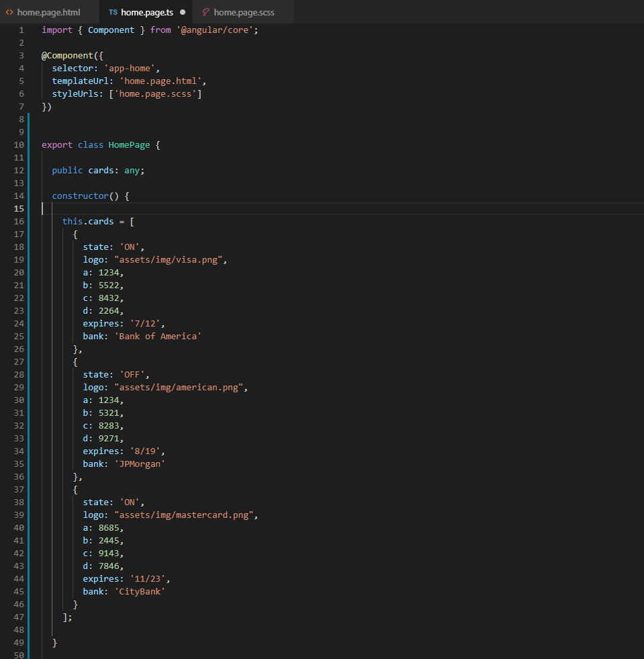Click the unsaved dot on home.page.ts tab
The image size is (644, 659).
[x=183, y=12]
